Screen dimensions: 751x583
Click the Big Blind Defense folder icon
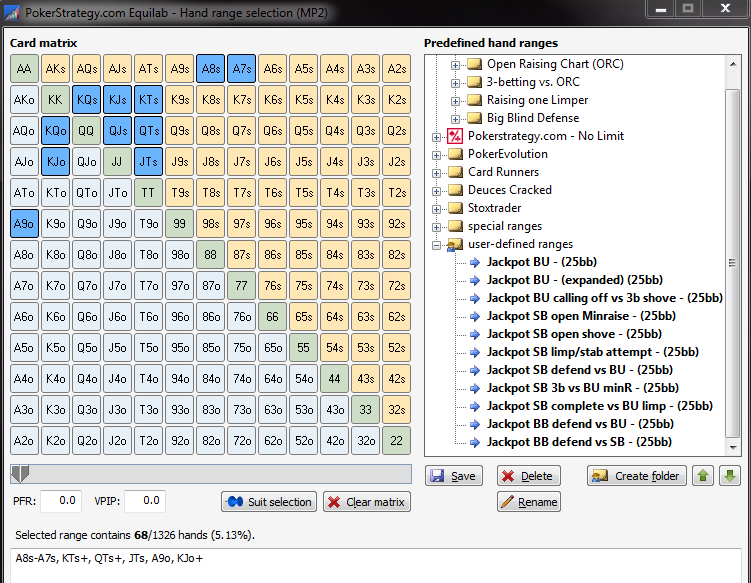pyautogui.click(x=474, y=118)
